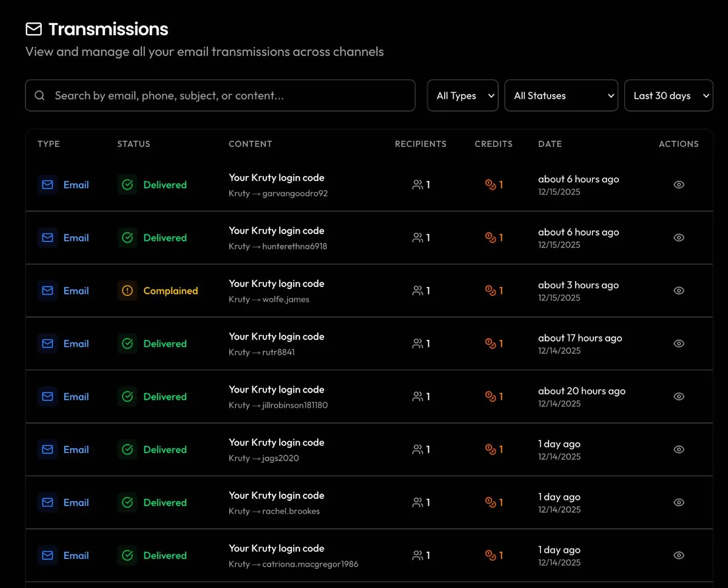
Task: Click Delivered checkmark icon for hunterethna6918
Action: pos(127,238)
